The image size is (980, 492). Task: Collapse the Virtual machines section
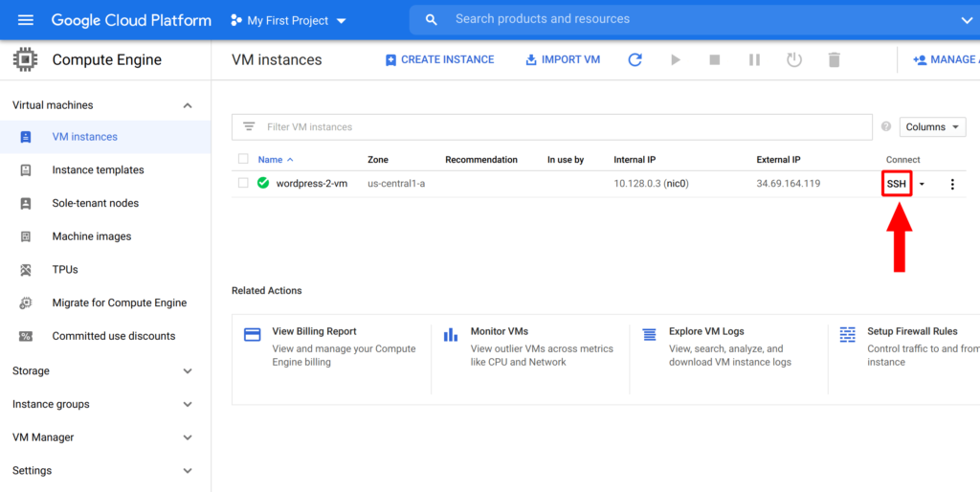[188, 105]
